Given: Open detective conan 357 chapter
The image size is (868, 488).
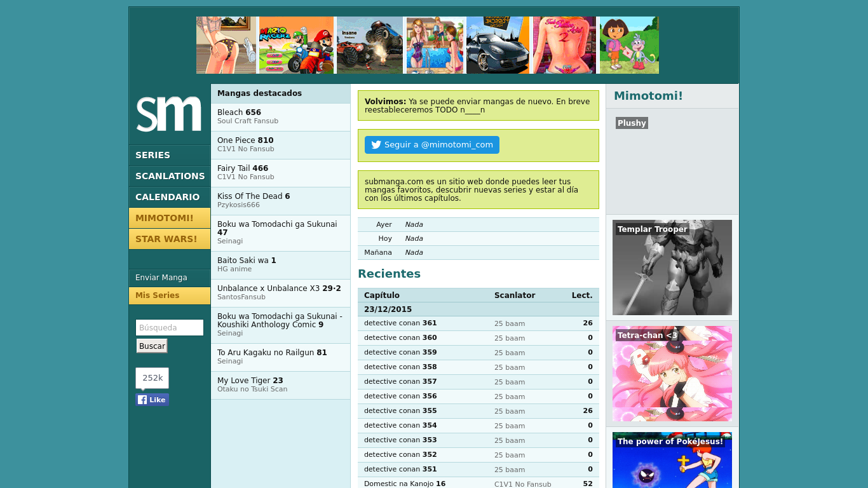Looking at the screenshot, I should click(400, 382).
